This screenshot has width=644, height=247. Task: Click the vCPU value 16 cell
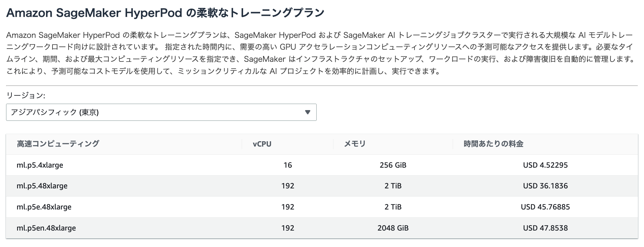pos(288,165)
